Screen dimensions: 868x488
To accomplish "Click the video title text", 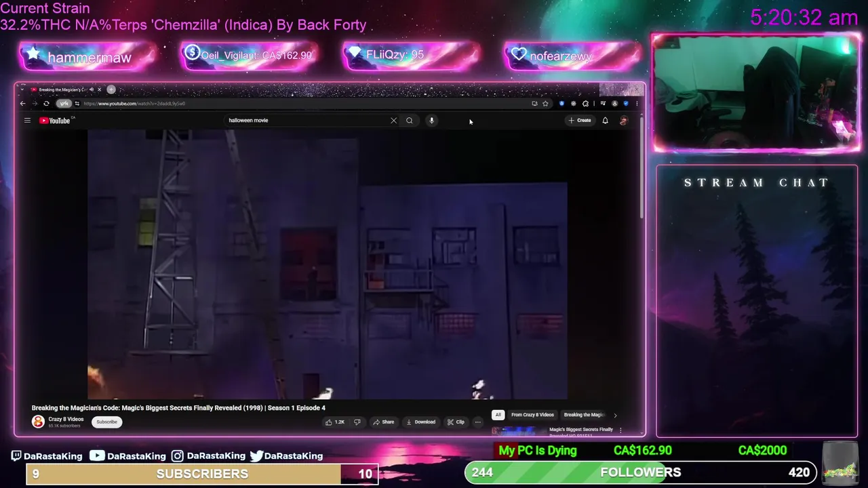I will [x=178, y=408].
